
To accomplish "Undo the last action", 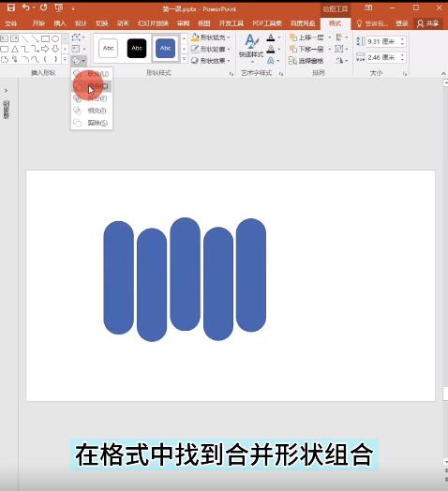I will tap(26, 7).
